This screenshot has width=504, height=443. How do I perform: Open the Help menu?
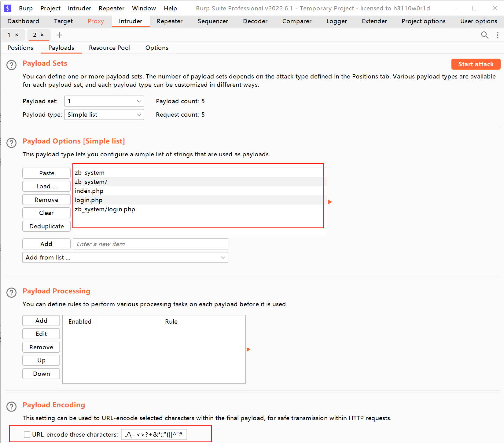coord(170,8)
